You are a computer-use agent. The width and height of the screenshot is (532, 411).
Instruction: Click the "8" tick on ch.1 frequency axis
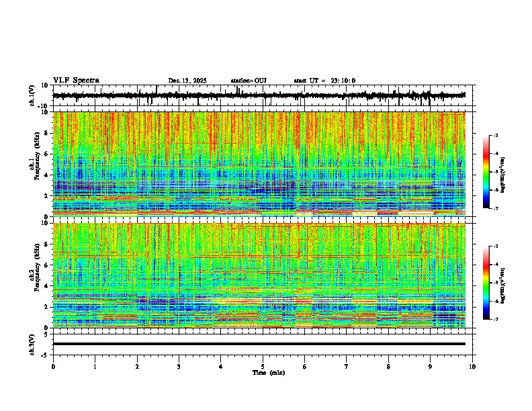[x=46, y=133]
